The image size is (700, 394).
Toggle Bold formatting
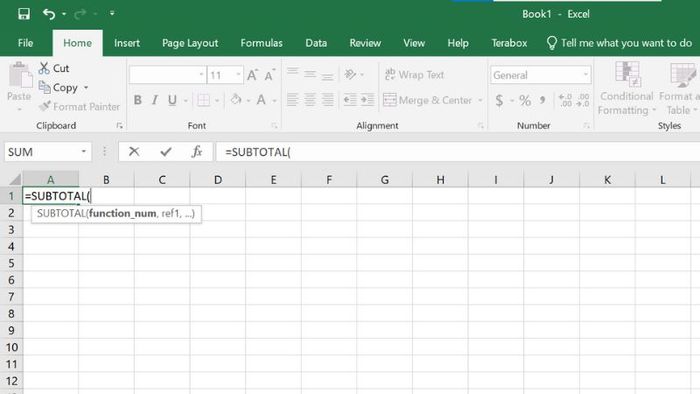tap(138, 100)
